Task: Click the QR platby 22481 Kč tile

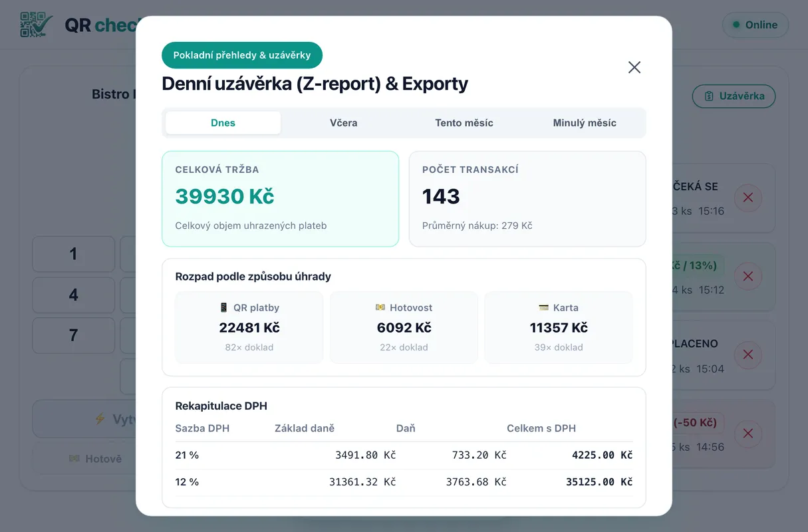Action: click(x=249, y=328)
